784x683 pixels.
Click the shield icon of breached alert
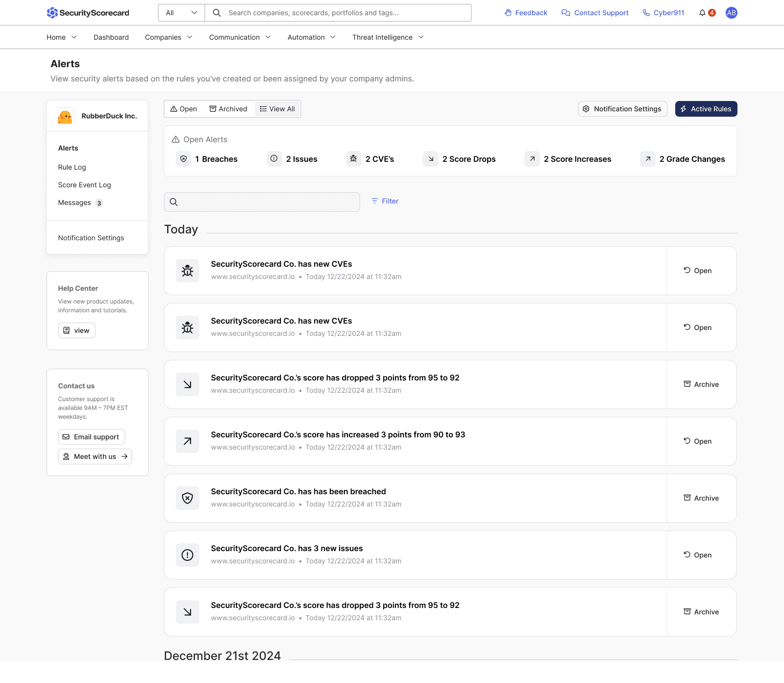point(187,498)
